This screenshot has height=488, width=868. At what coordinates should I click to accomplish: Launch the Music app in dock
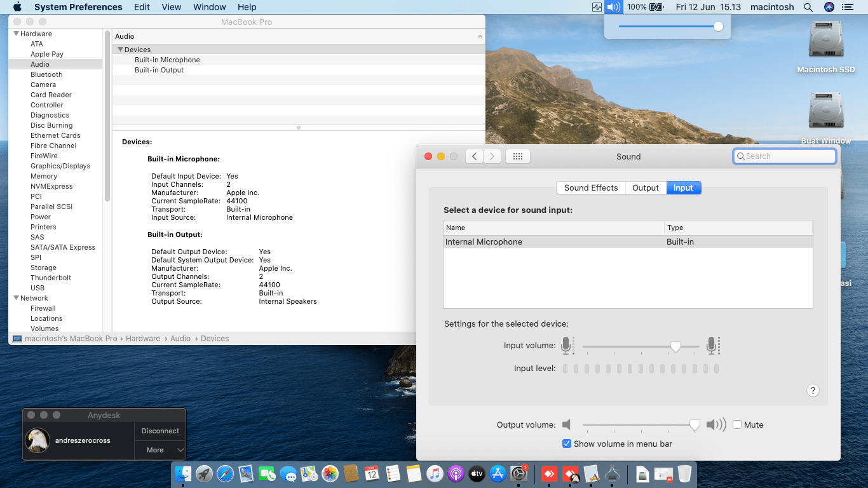pos(435,473)
